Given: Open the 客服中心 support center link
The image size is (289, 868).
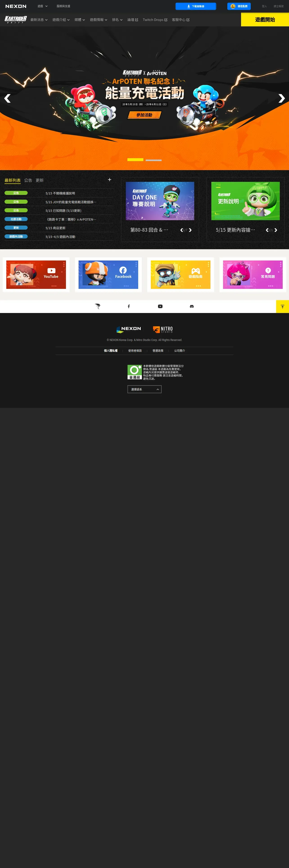Looking at the screenshot, I should point(181,20).
